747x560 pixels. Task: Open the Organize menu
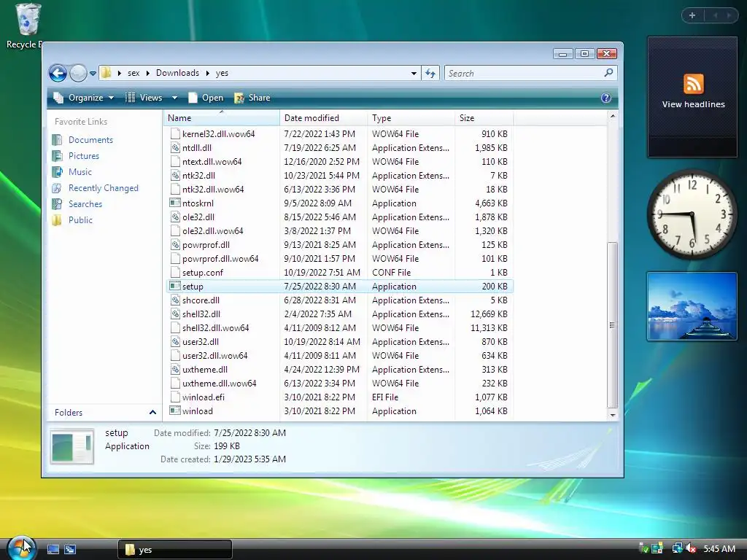[84, 98]
